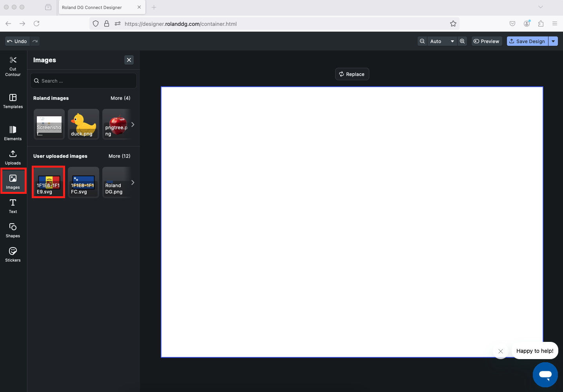Open the Firefox account icon
Viewport: 563px width, 392px height.
[x=527, y=23]
